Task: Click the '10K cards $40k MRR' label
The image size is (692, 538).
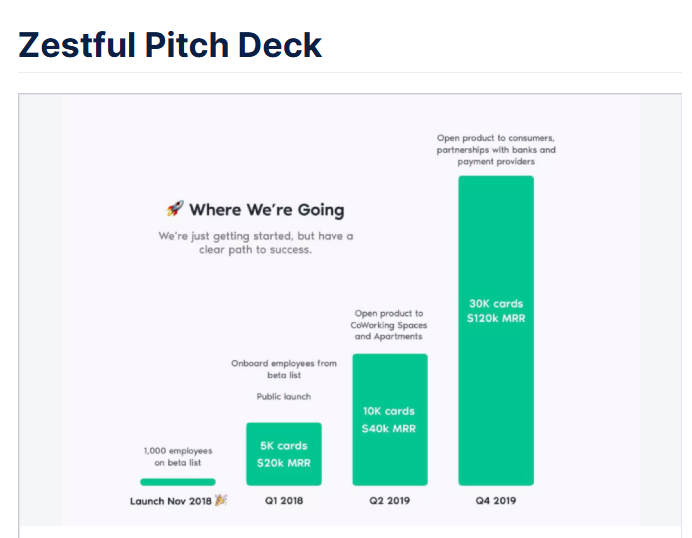Action: (389, 420)
